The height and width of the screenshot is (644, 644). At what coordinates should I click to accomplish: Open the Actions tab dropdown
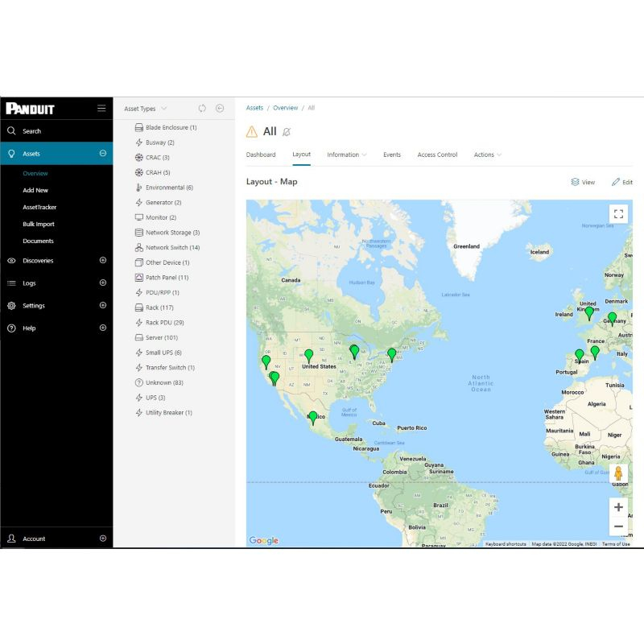[x=488, y=155]
